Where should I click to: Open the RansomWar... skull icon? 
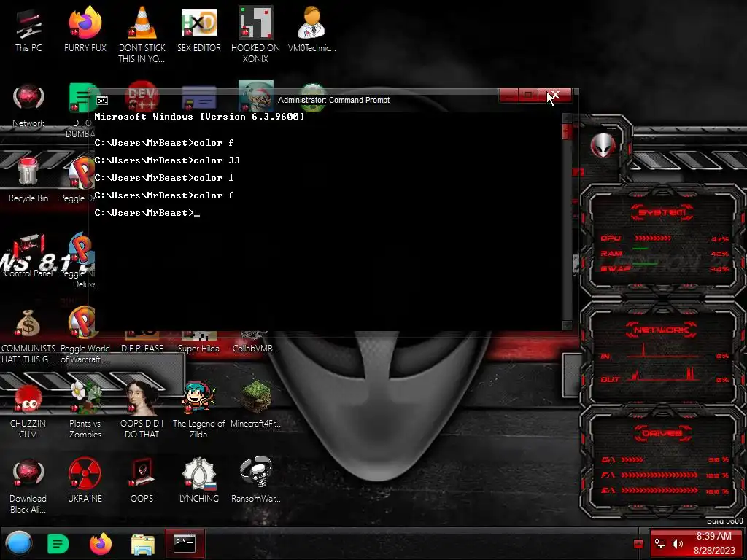click(x=256, y=481)
